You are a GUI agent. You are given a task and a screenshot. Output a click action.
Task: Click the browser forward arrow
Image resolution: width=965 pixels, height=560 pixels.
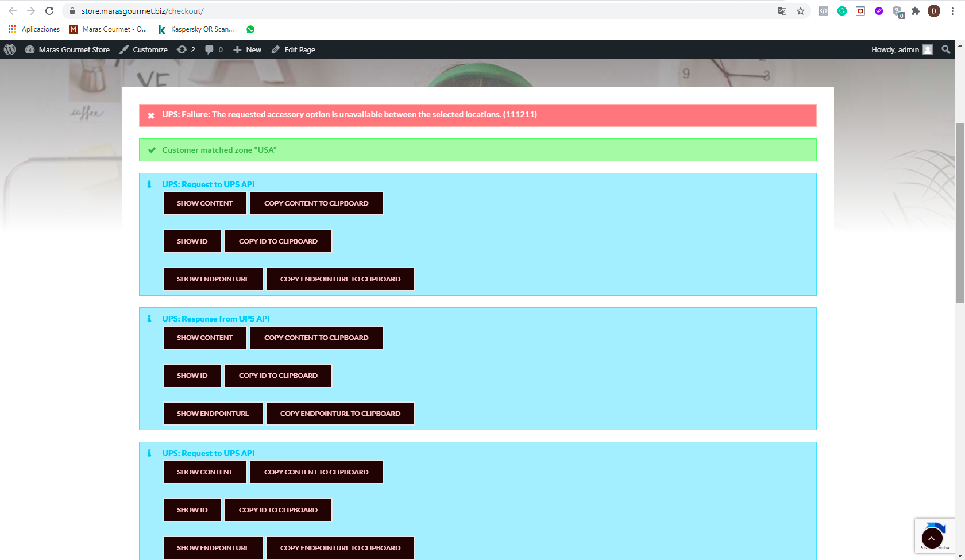click(31, 11)
